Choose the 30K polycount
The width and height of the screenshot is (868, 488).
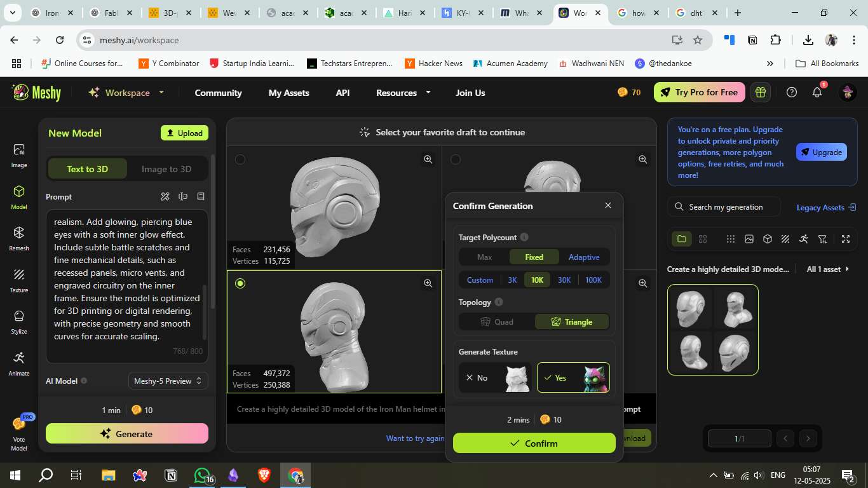coord(564,280)
